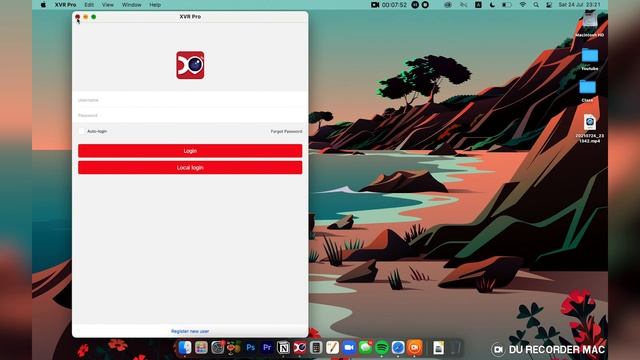
Task: Click the red Login button
Action: click(x=190, y=151)
